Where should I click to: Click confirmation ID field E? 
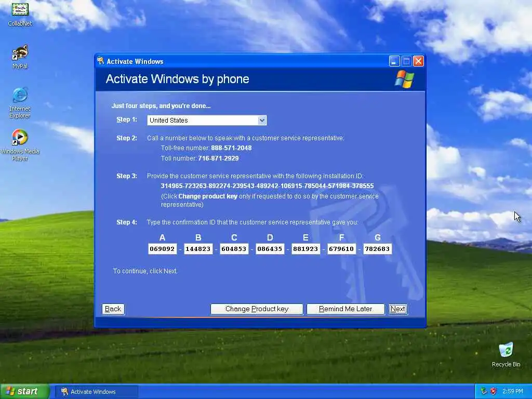(305, 249)
